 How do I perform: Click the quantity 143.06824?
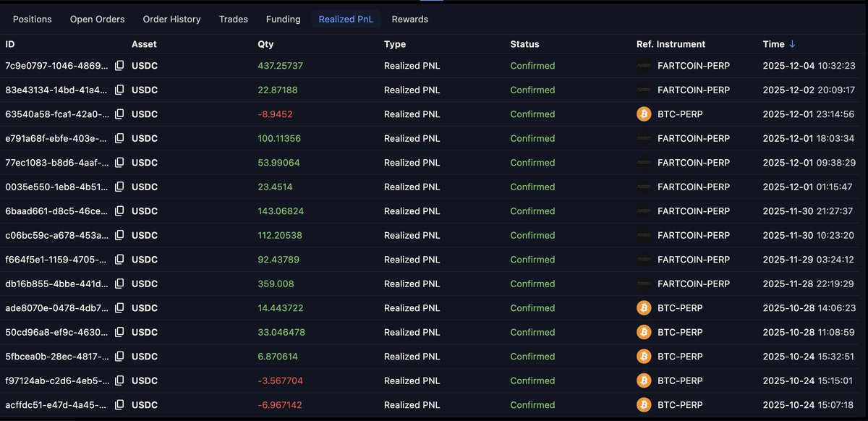pos(281,211)
